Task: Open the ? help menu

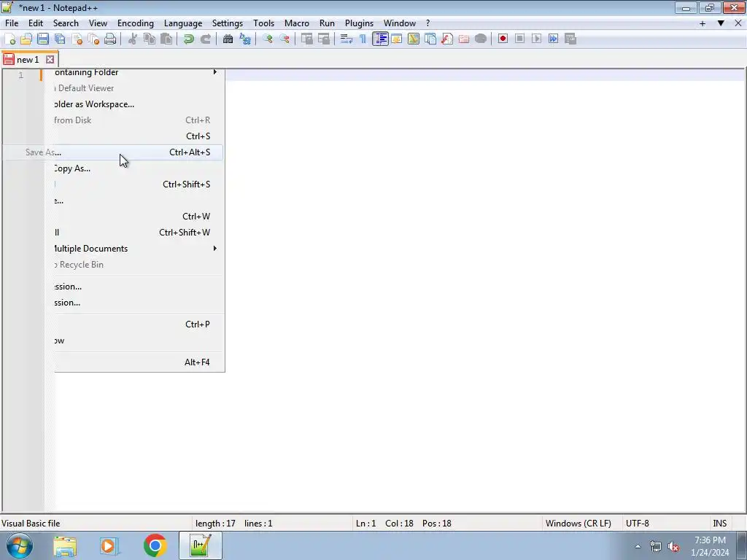Action: pos(427,23)
